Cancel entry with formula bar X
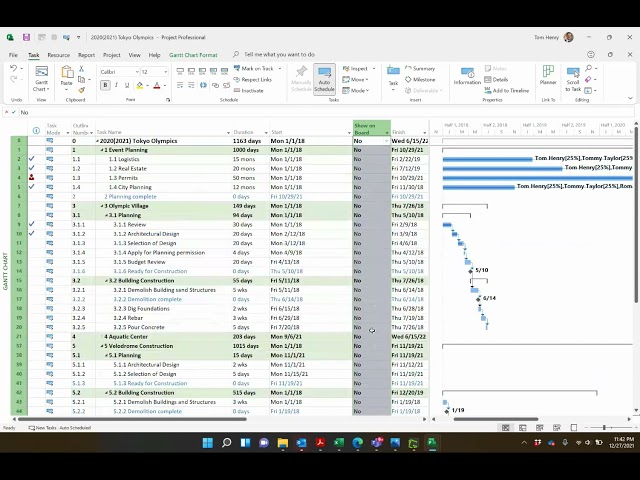Screen dimensions: 640x480 tap(6, 112)
